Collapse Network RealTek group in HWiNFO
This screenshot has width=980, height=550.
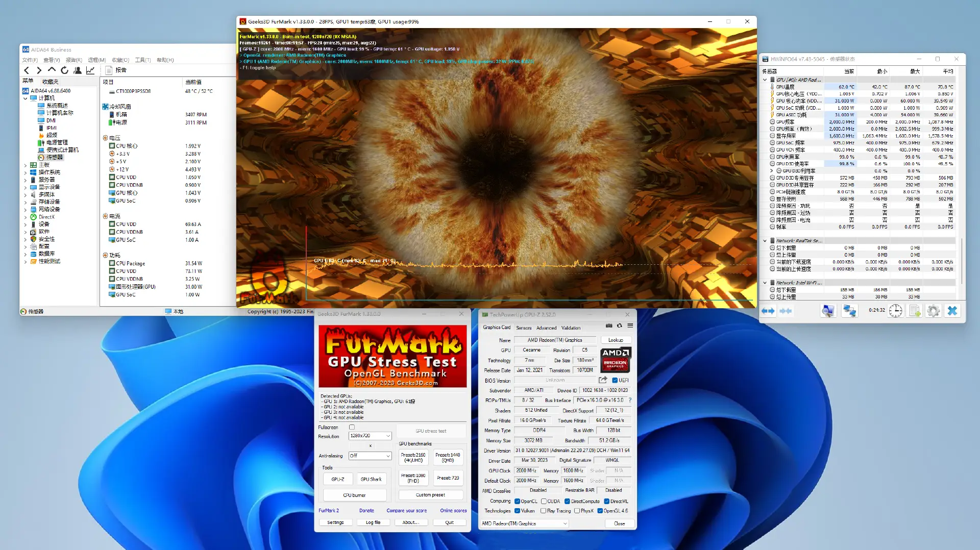click(765, 240)
